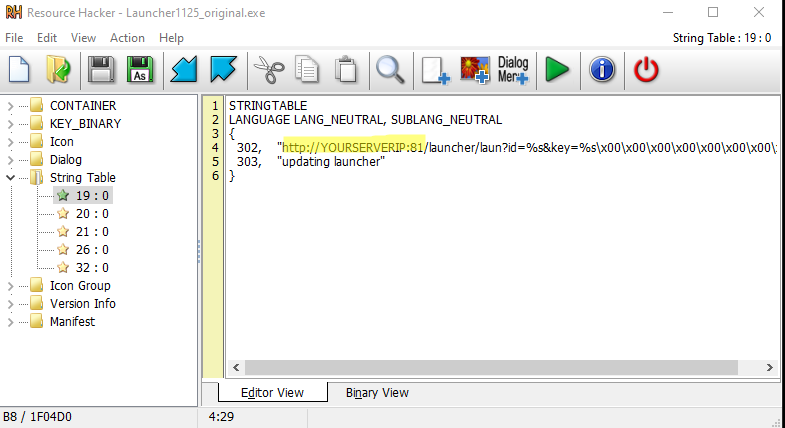This screenshot has height=428, width=785.
Task: Click the editor's scroll left arrow
Action: click(236, 367)
